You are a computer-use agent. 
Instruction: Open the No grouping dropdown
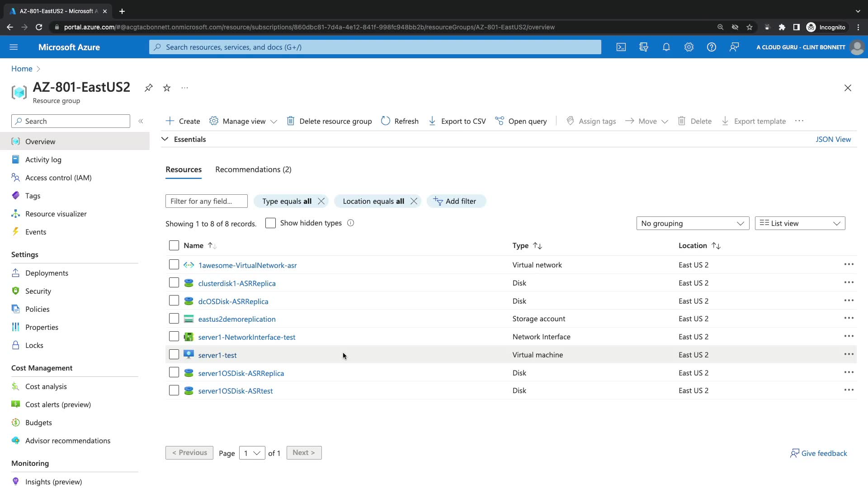(x=693, y=223)
